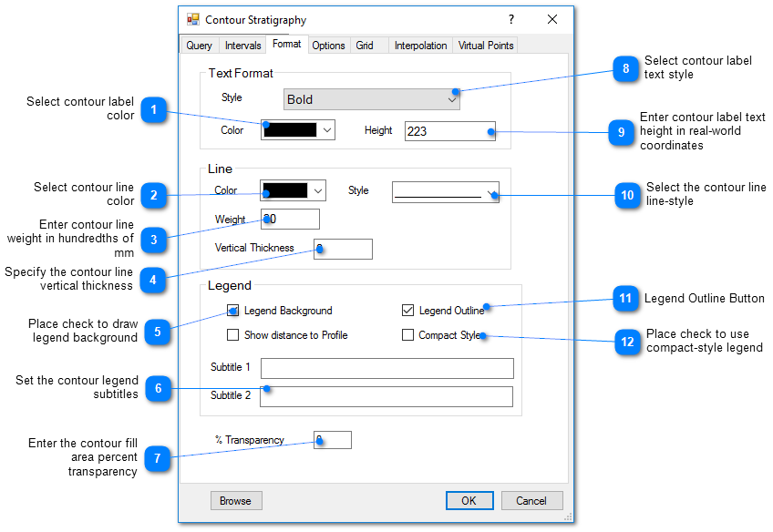The height and width of the screenshot is (532, 773).
Task: Toggle the Legend Background checkbox
Action: (x=233, y=311)
